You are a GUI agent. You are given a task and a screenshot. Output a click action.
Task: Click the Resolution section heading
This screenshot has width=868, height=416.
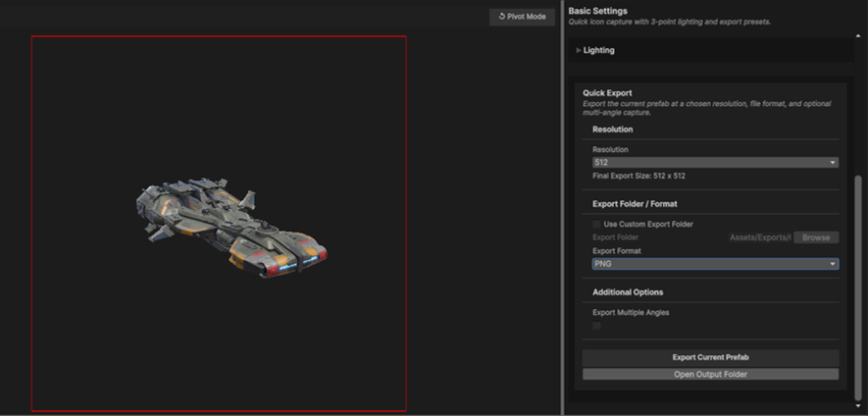click(613, 130)
